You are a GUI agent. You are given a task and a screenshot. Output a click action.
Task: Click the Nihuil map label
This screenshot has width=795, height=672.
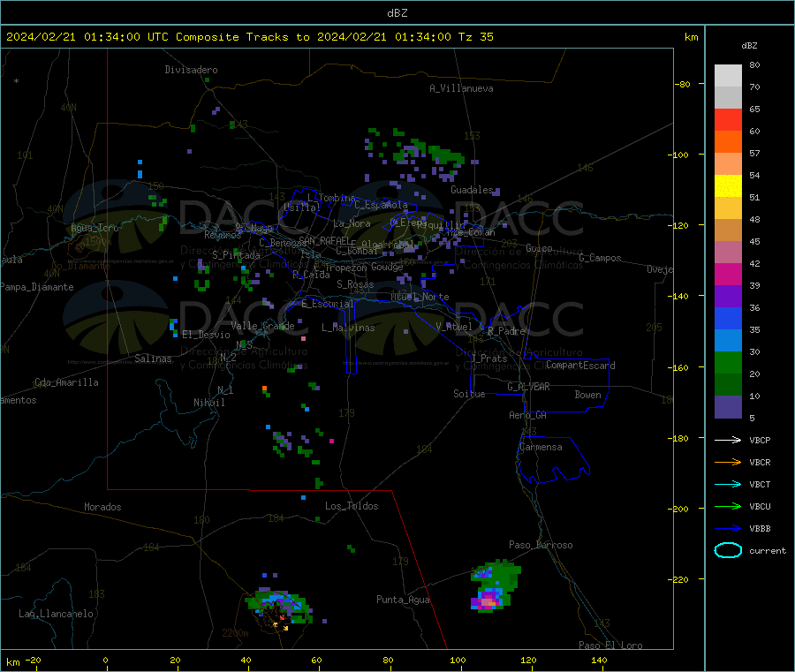[x=208, y=403]
